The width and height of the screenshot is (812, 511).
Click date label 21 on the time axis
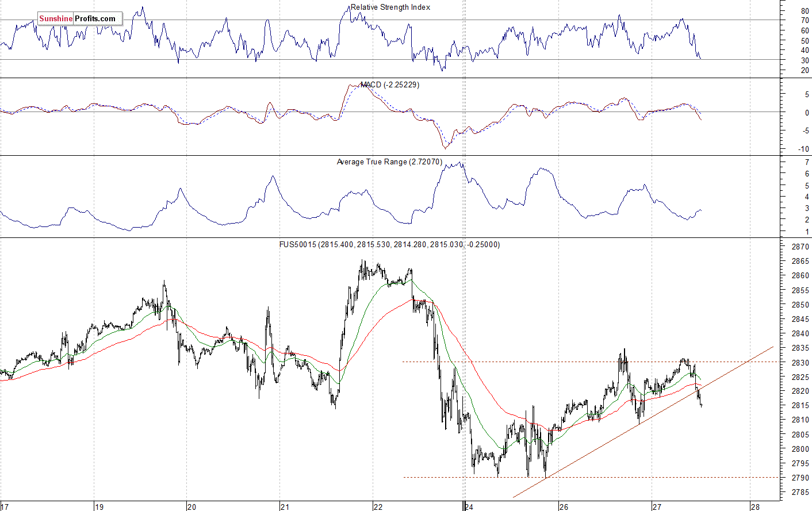pyautogui.click(x=285, y=507)
